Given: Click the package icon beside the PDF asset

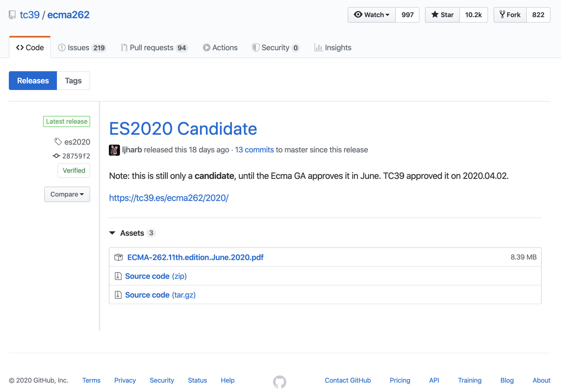Looking at the screenshot, I should [118, 257].
